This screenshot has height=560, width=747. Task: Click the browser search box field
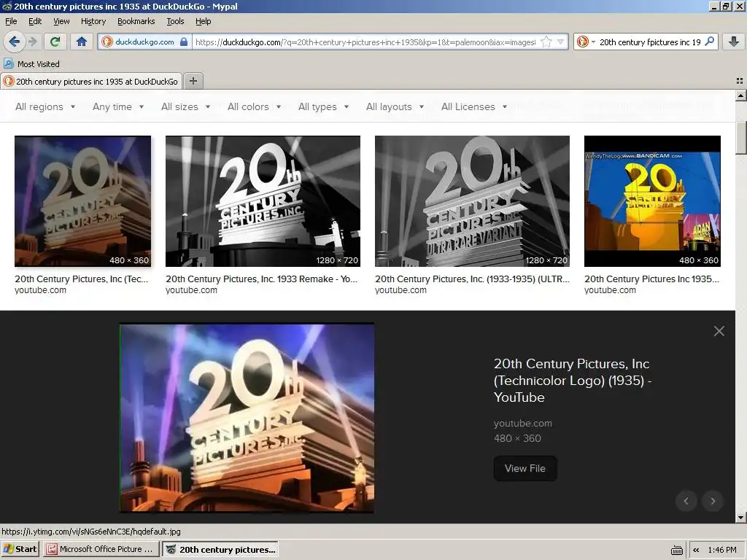click(650, 42)
